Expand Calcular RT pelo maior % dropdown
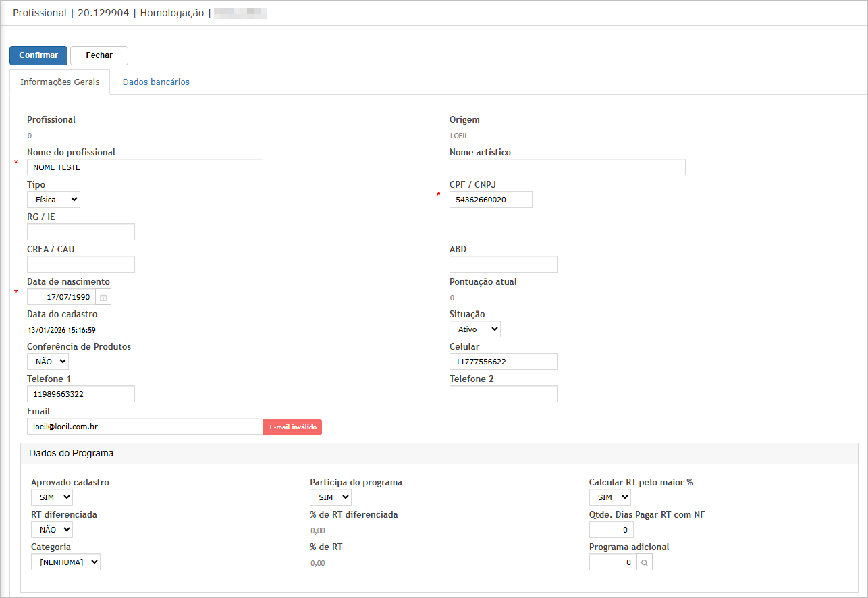This screenshot has height=598, width=868. [x=610, y=497]
